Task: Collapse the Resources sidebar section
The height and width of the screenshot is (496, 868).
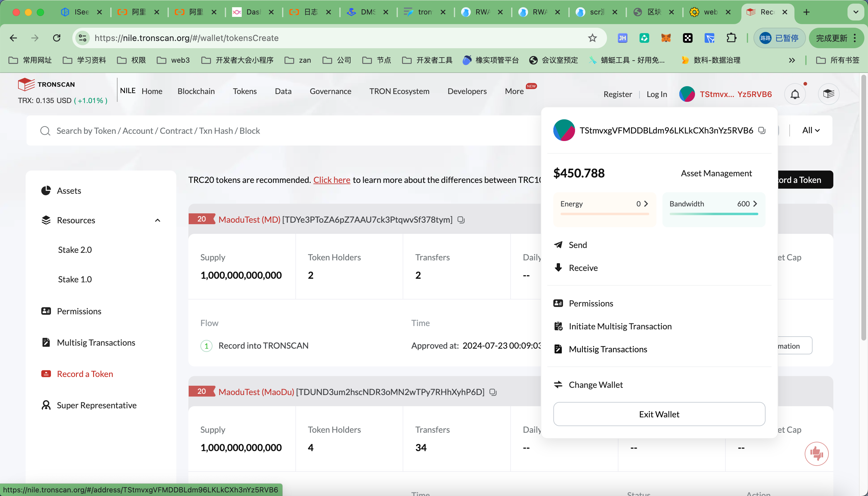Action: (157, 220)
